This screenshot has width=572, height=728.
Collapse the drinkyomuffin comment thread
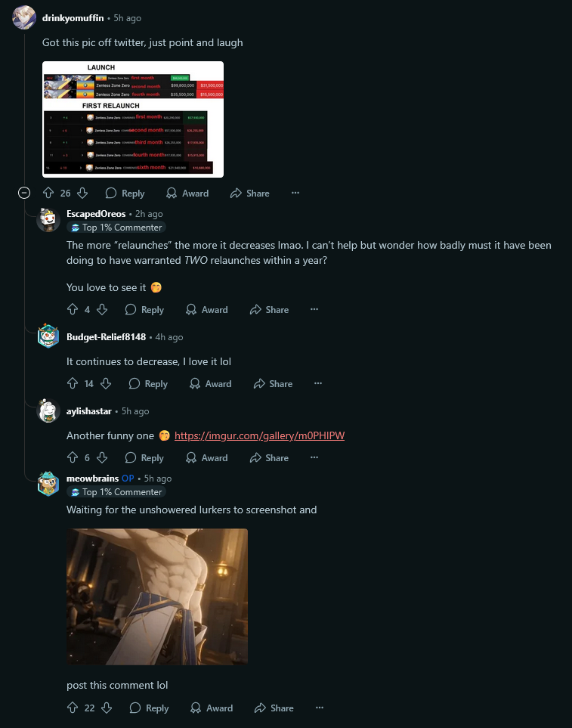pos(24,193)
